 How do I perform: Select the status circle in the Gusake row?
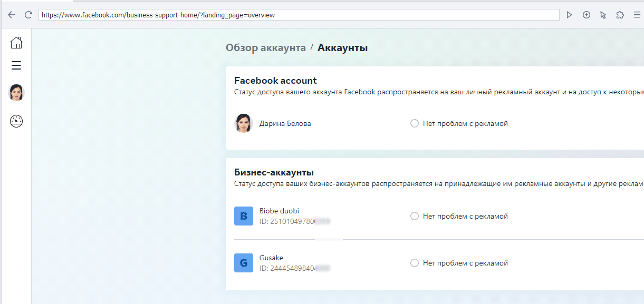[415, 263]
